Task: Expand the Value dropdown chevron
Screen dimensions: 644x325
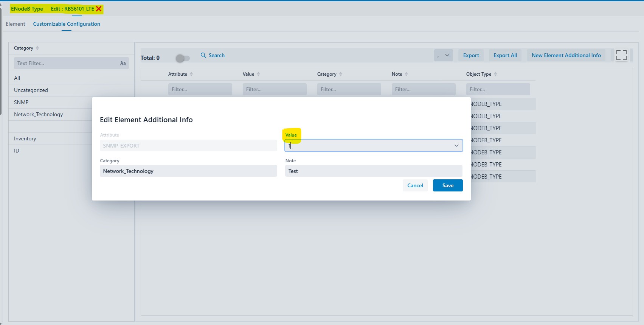Action: point(456,146)
